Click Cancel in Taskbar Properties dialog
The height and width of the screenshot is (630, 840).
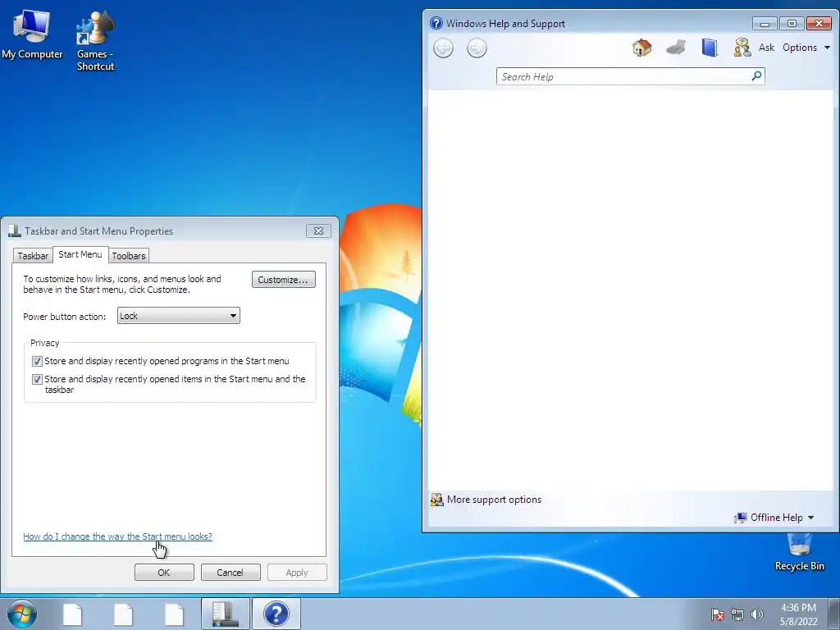(231, 572)
